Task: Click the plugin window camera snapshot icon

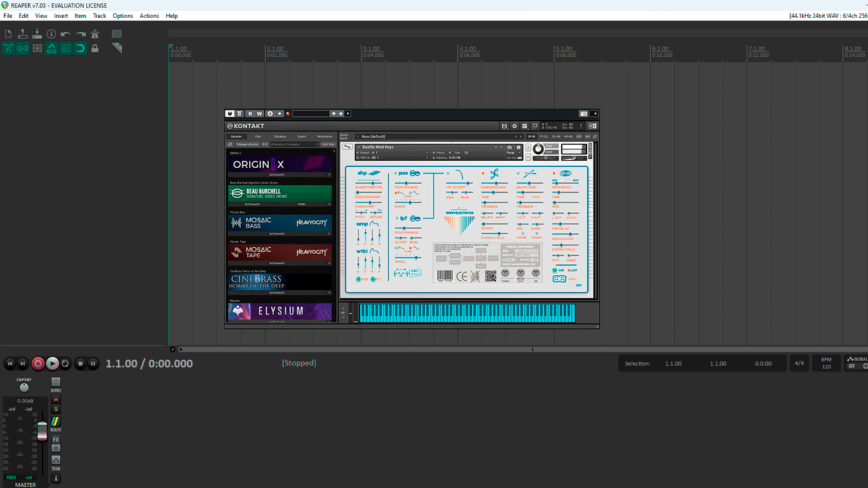Action: pyautogui.click(x=583, y=114)
